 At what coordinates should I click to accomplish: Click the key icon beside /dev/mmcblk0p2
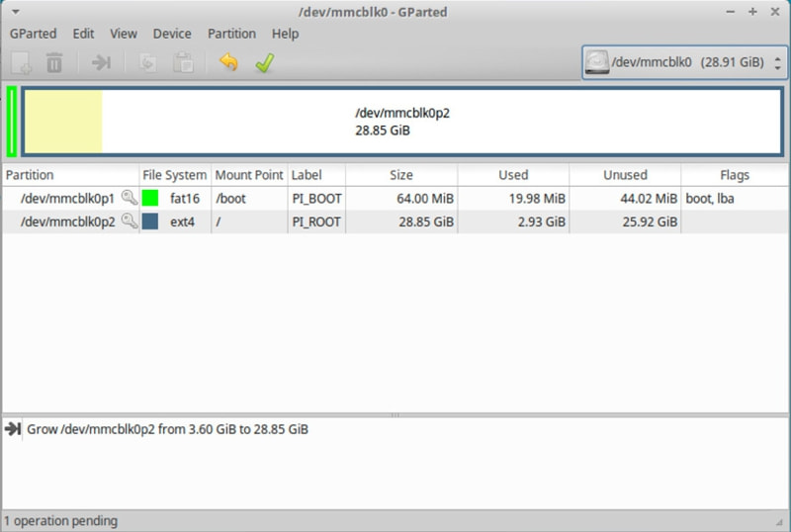[130, 222]
